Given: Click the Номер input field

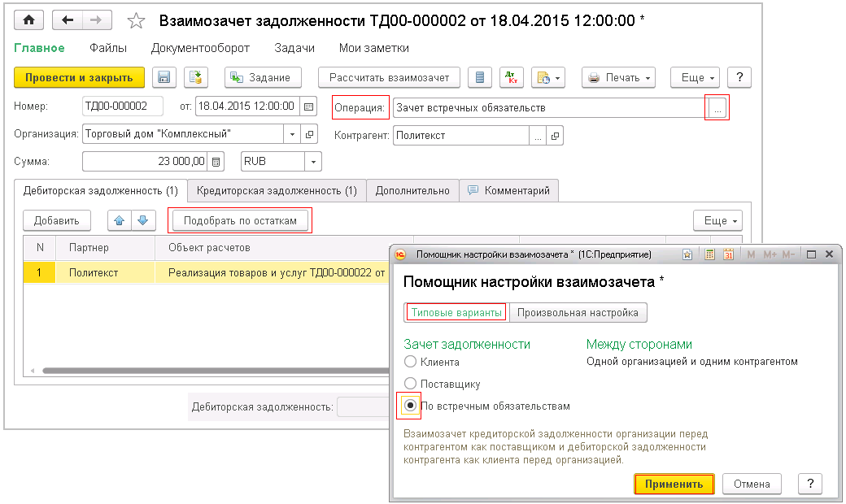Looking at the screenshot, I should pyautogui.click(x=123, y=106).
